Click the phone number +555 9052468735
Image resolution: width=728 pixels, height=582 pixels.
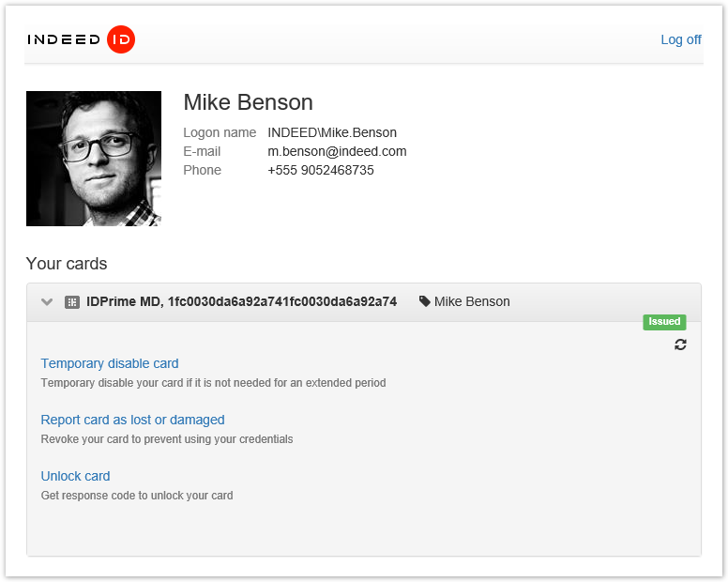pos(321,170)
